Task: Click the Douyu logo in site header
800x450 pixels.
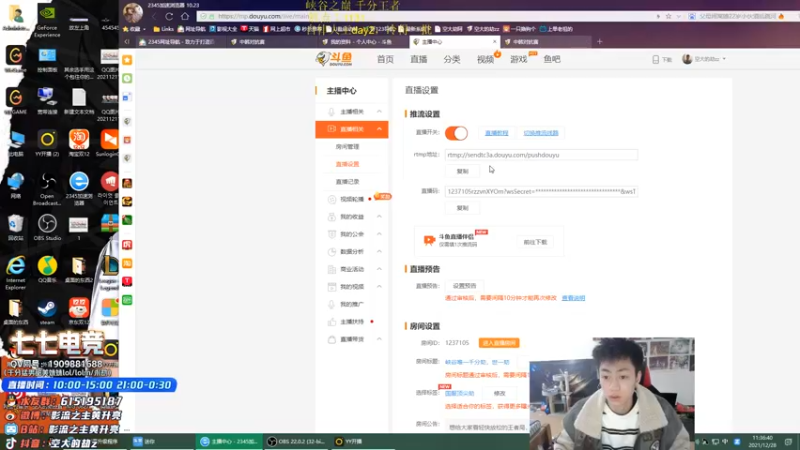Action: tap(334, 59)
